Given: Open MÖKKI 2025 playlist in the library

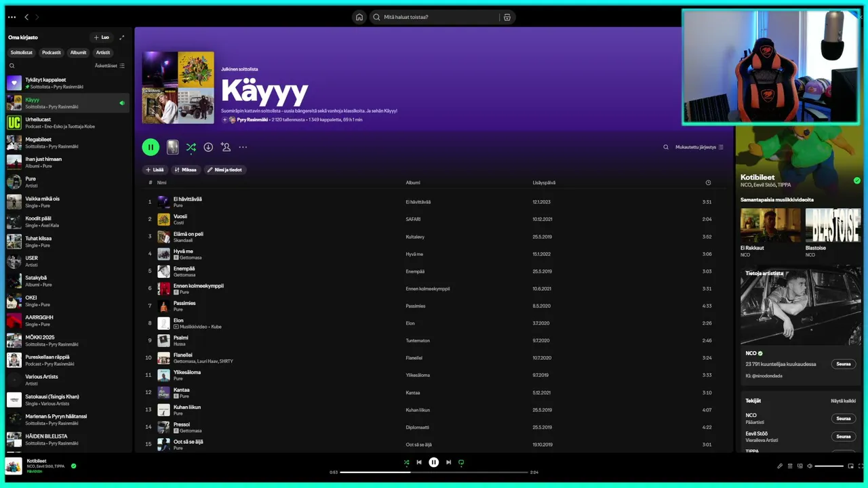Looking at the screenshot, I should tap(67, 340).
